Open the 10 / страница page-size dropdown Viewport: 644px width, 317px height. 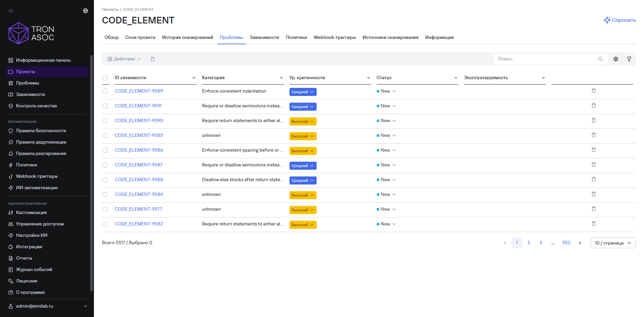coord(613,243)
